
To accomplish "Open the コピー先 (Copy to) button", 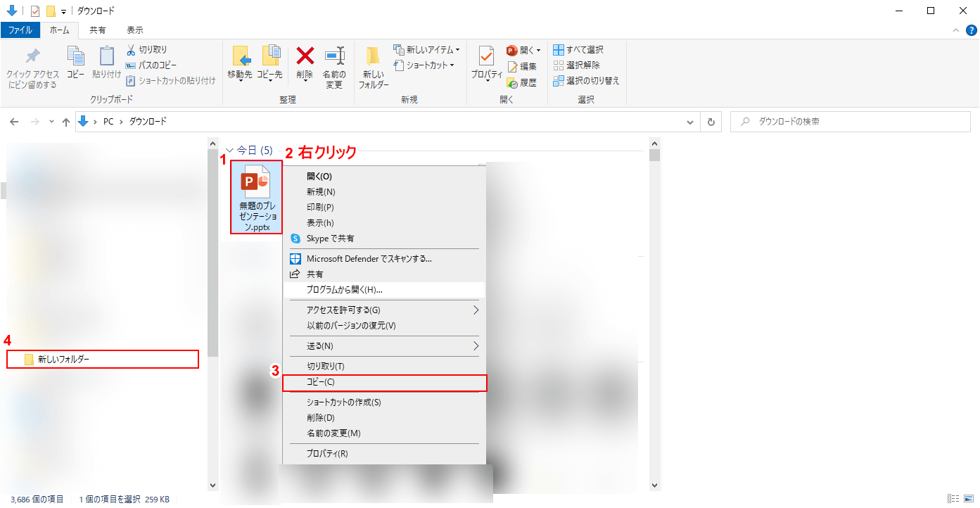I will pos(269,65).
